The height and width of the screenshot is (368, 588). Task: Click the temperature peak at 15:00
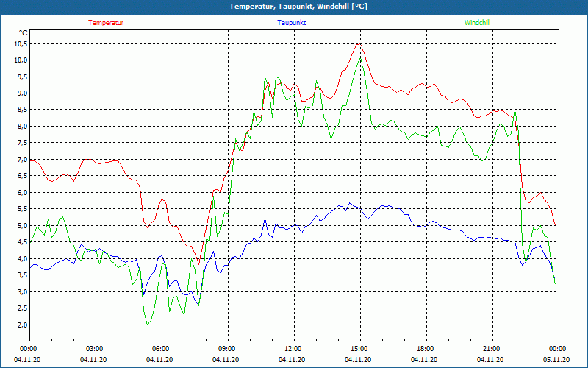[359, 44]
